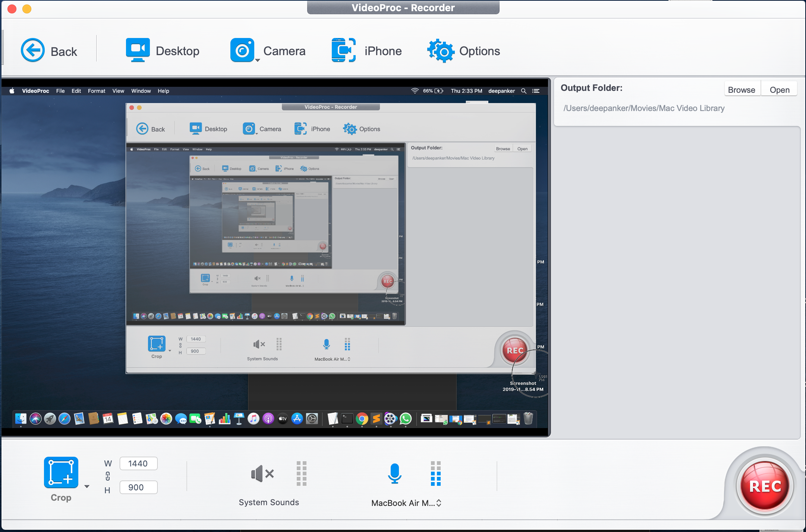
Task: Open Edit menu in preview menu bar
Action: [x=76, y=91]
